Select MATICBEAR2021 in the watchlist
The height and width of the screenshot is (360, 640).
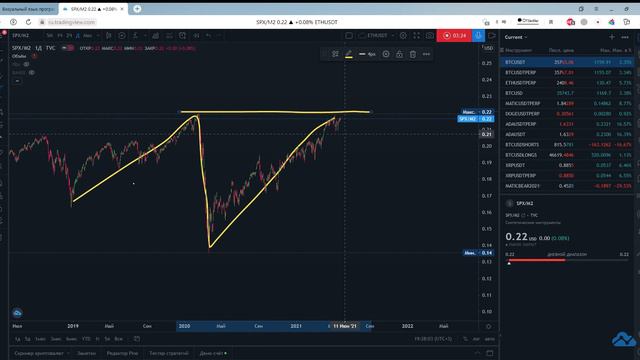568,186
